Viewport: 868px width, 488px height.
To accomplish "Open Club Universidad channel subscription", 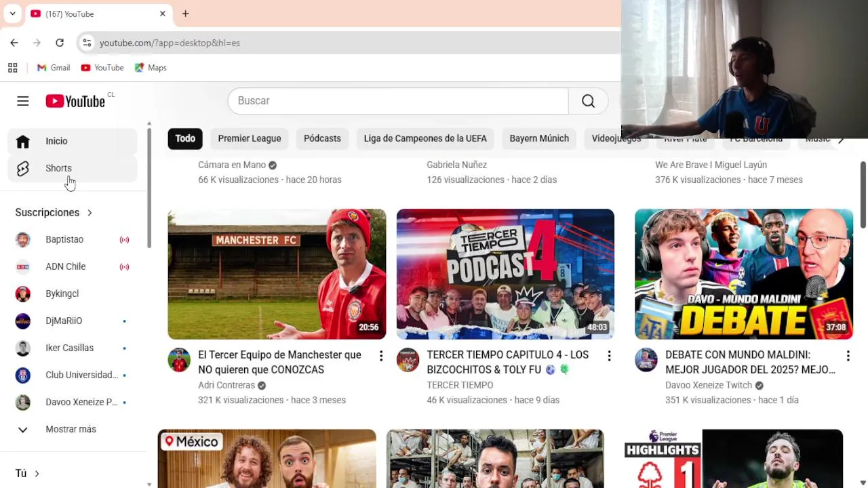I will click(73, 375).
